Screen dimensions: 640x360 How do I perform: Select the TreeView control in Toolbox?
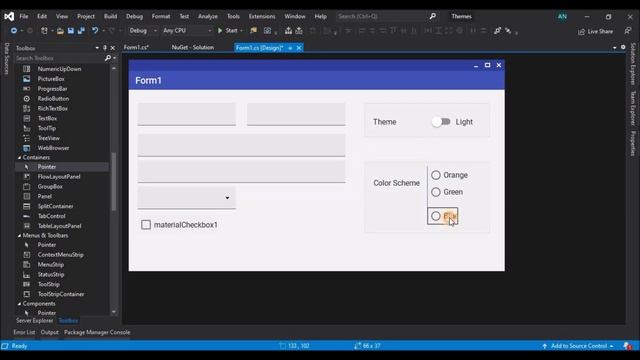click(x=49, y=138)
